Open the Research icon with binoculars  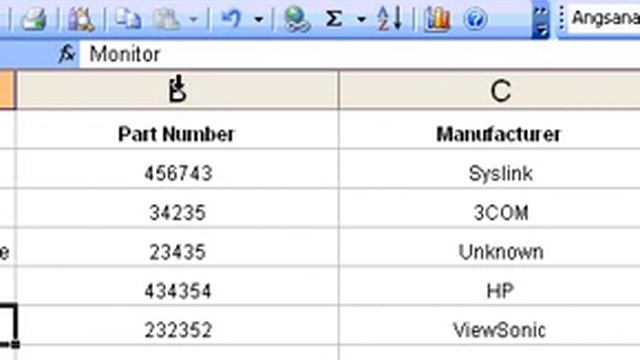coord(81,19)
